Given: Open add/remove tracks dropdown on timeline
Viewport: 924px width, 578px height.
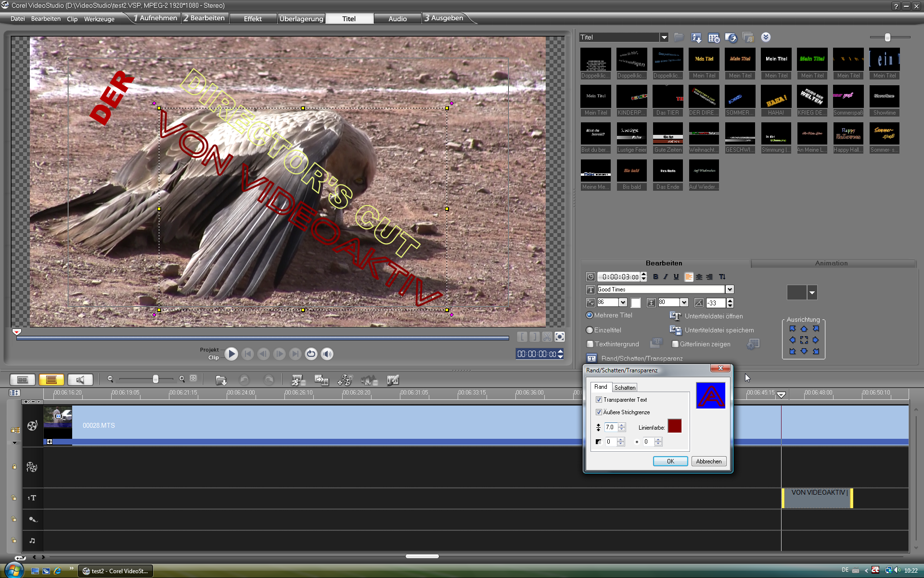Looking at the screenshot, I should click(33, 402).
